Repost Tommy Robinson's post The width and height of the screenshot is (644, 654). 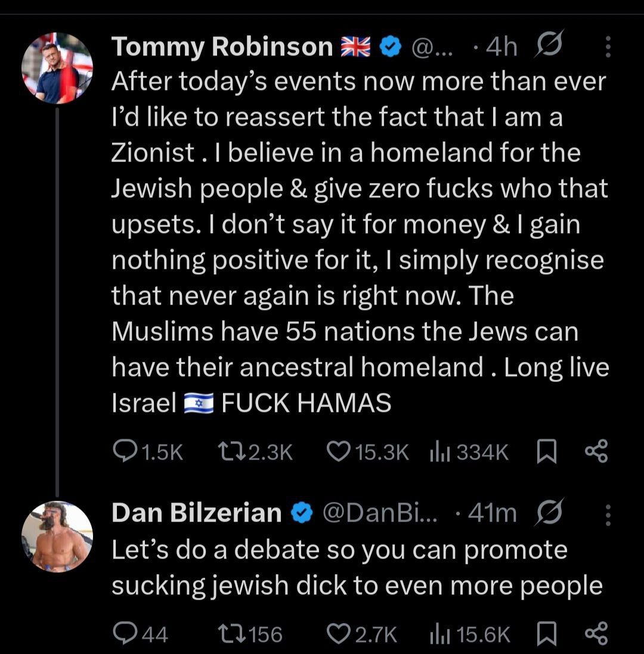tap(231, 453)
